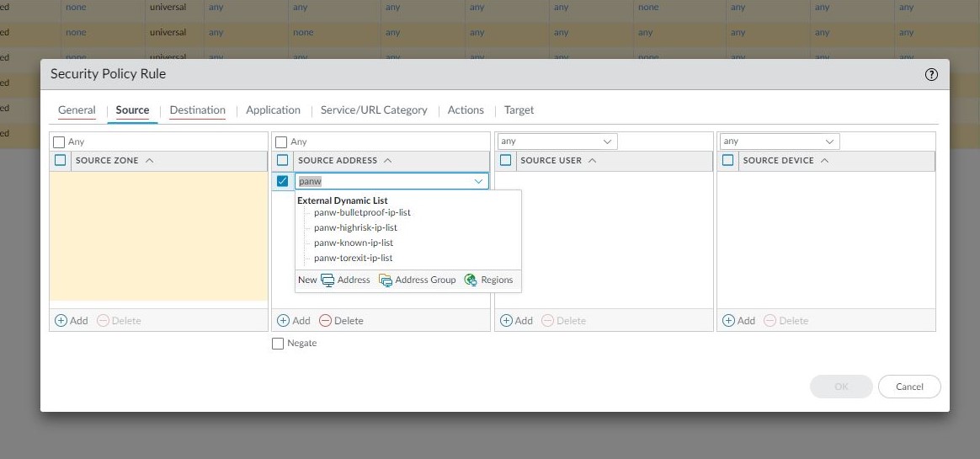
Task: Check the Source Address header checkbox
Action: coord(283,160)
